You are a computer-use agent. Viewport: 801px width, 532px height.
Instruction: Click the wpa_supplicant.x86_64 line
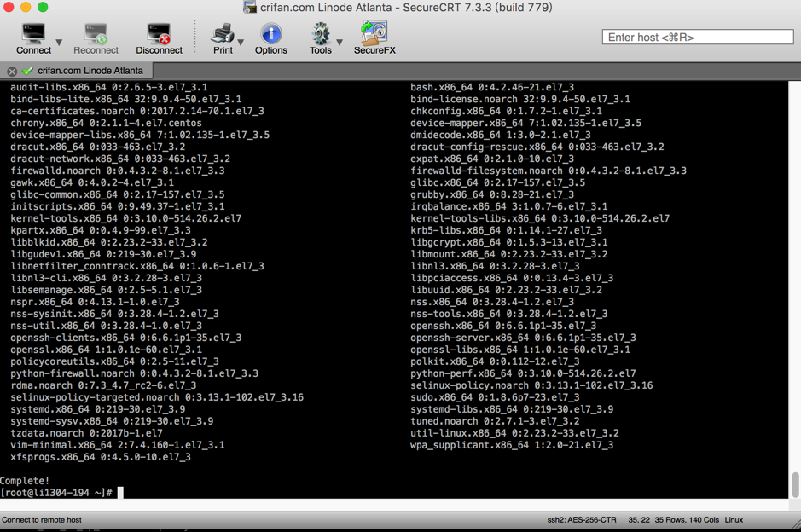pos(512,445)
